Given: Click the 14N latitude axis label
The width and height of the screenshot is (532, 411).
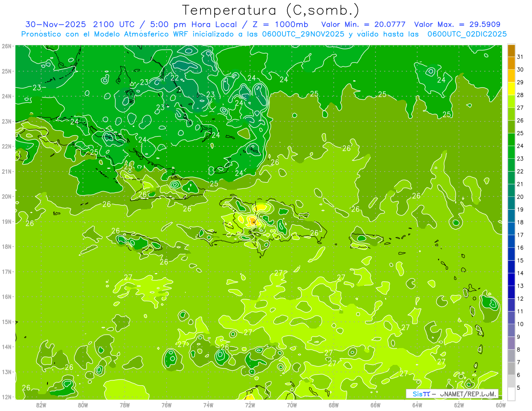Looking at the screenshot, I should pyautogui.click(x=7, y=347).
